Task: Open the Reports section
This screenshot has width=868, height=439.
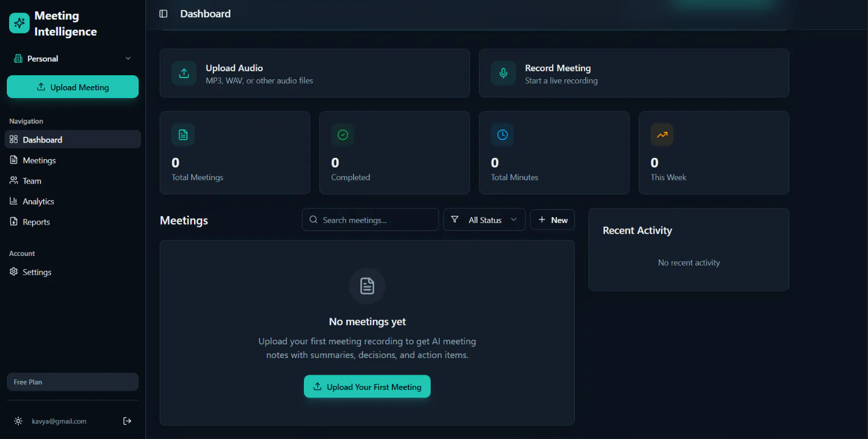Action: (72, 222)
